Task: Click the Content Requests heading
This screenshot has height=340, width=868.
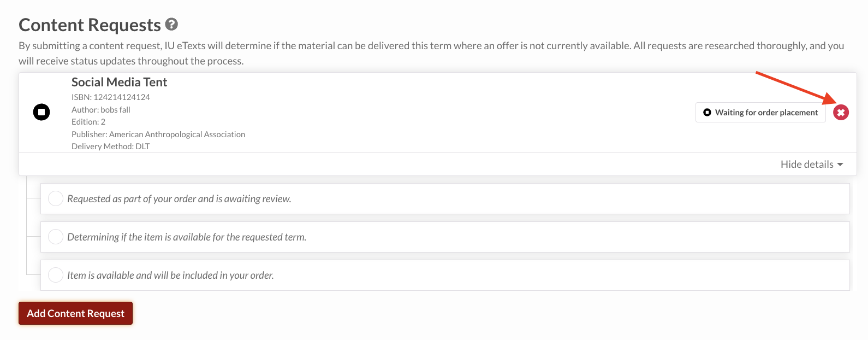Action: coord(90,25)
